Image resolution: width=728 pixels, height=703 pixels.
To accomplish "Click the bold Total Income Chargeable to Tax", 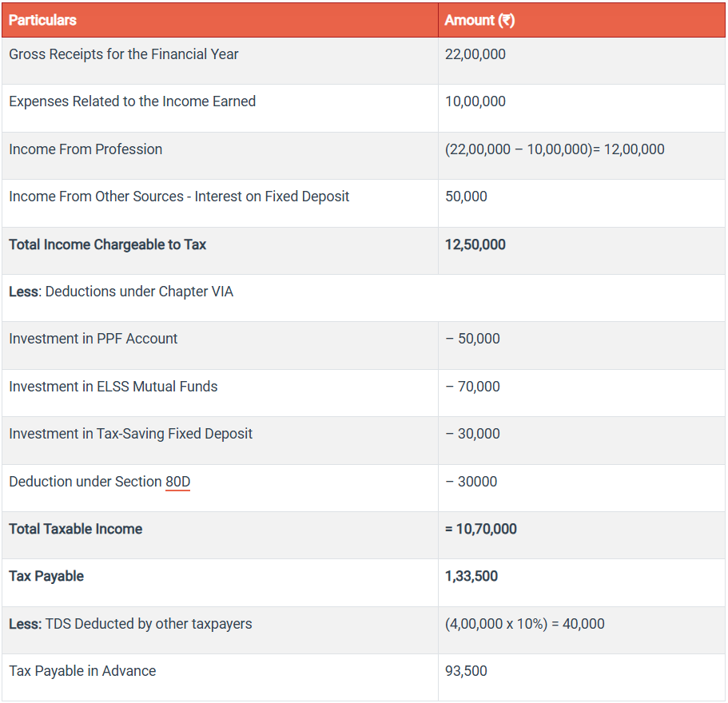I will [x=107, y=244].
